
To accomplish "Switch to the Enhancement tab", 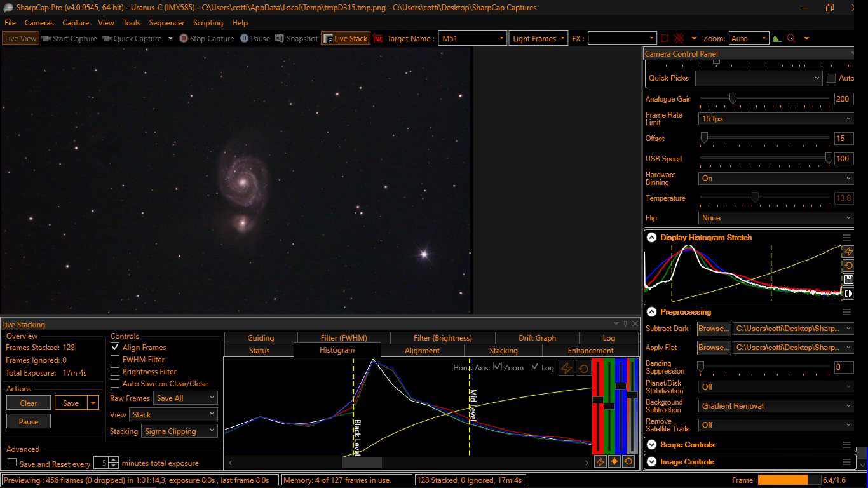I will (x=590, y=351).
